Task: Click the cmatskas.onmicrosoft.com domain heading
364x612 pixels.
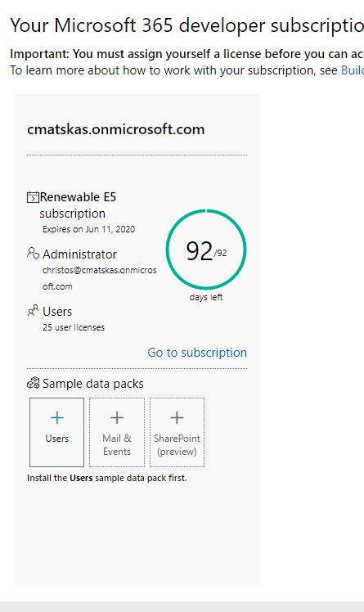Action: 116,129
